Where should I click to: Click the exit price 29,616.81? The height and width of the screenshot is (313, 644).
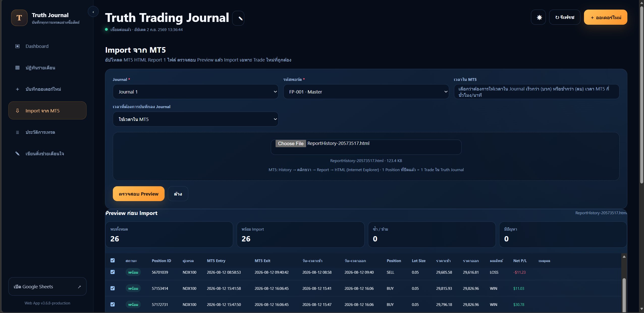[471, 272]
